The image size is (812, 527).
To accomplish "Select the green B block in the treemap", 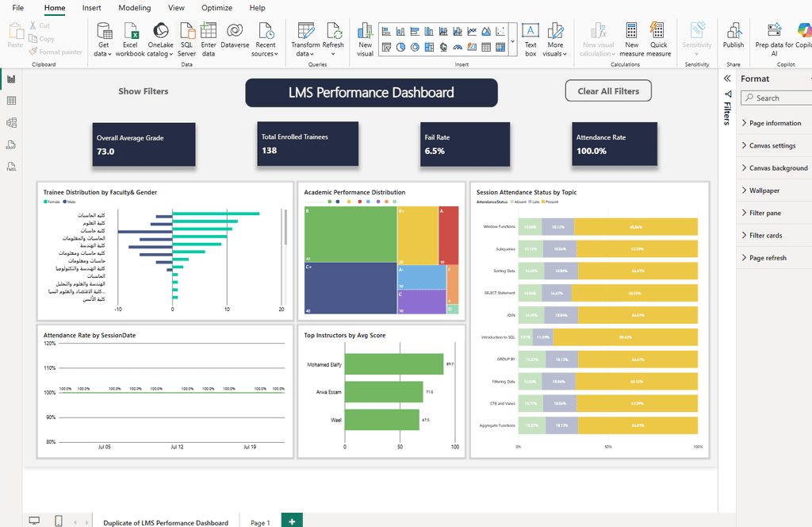I will pos(350,234).
